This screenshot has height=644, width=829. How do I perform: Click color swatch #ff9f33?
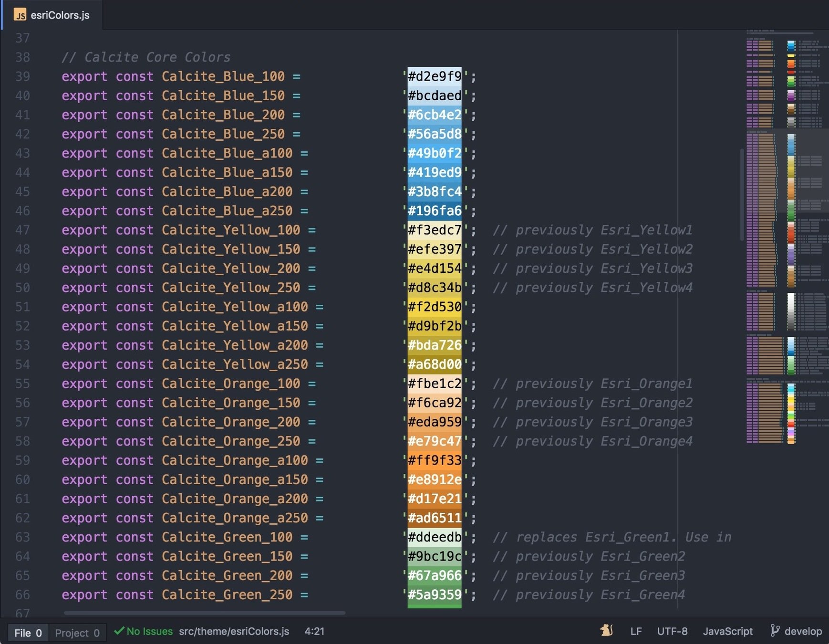pos(435,460)
